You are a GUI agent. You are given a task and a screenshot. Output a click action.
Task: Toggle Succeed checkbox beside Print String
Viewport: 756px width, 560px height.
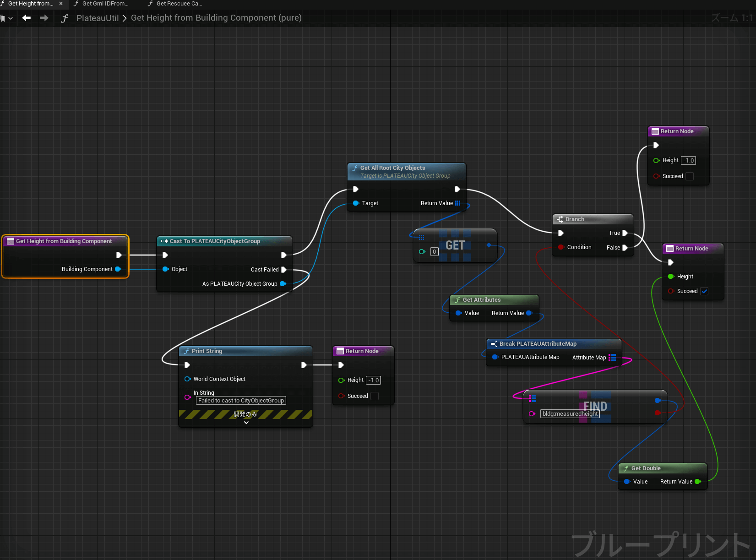coord(375,396)
